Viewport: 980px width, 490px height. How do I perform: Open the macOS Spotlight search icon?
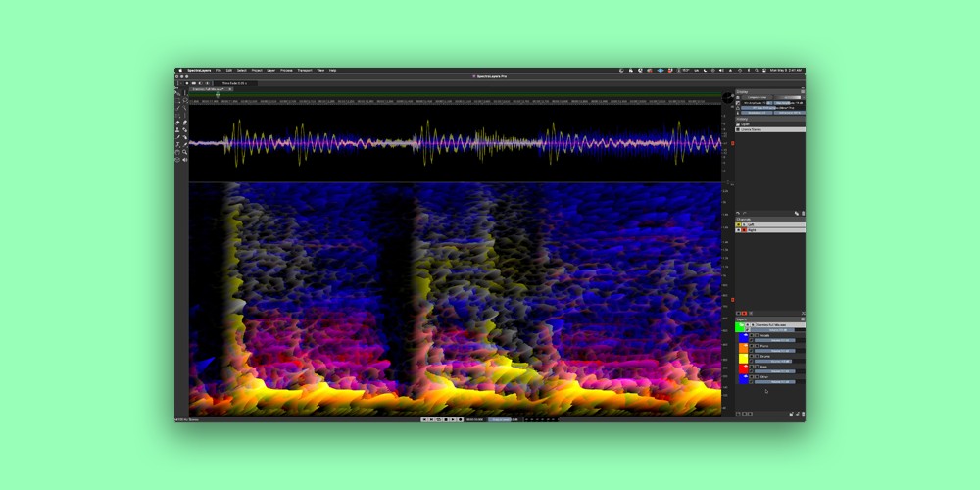point(757,70)
